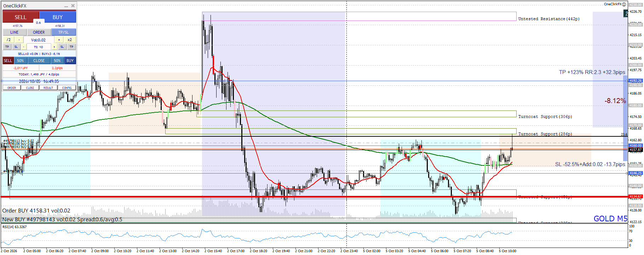Close 50% of buy positions
644x255 pixels.
57,61
